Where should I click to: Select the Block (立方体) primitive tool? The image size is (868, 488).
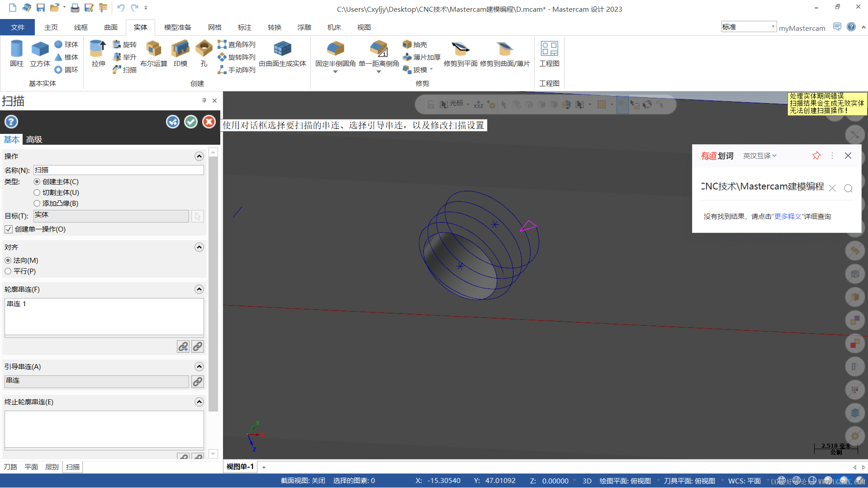coord(40,53)
